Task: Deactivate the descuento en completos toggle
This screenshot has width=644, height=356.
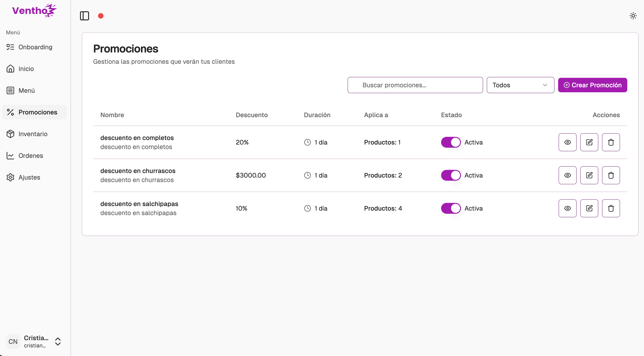Action: [x=451, y=142]
